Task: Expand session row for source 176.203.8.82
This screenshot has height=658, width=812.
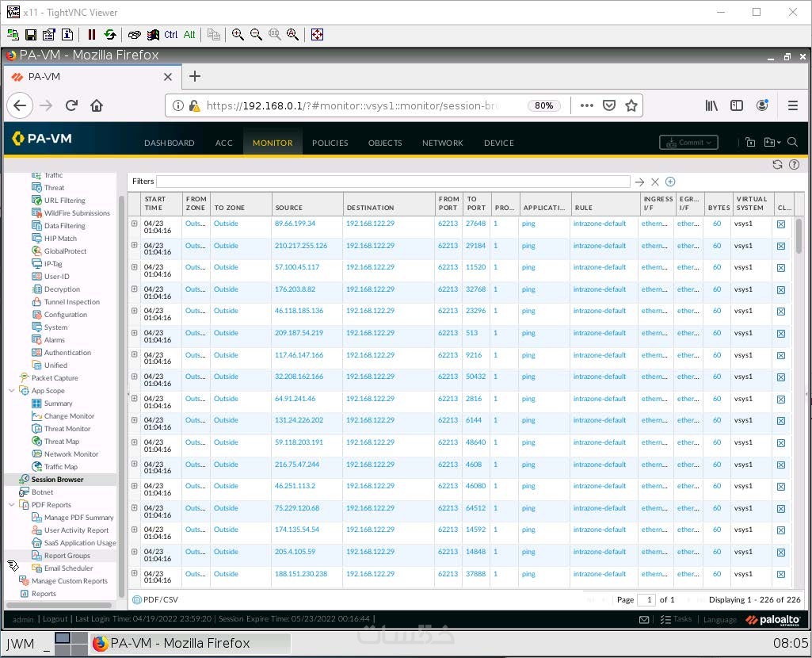Action: [x=134, y=289]
